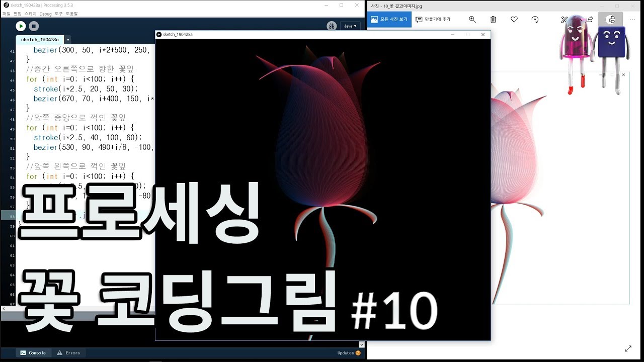
Task: Click the sketch output window title icon
Action: tap(159, 35)
